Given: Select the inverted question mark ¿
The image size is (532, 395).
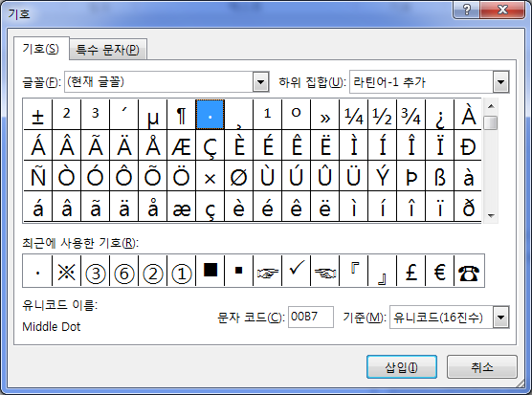Looking at the screenshot, I should pos(439,115).
